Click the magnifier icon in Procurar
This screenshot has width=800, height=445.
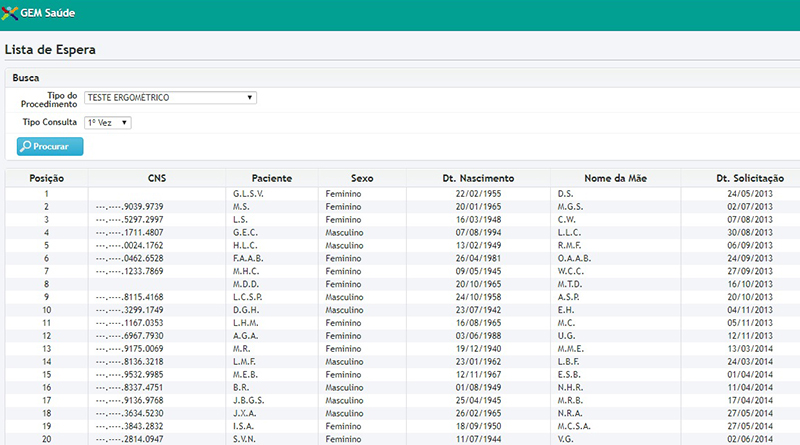coord(26,146)
